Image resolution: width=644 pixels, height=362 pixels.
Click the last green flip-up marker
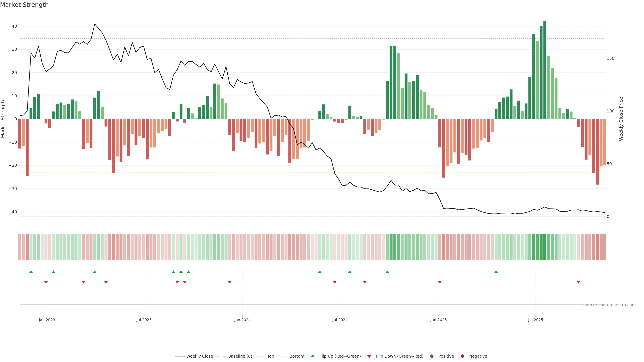pyautogui.click(x=496, y=272)
